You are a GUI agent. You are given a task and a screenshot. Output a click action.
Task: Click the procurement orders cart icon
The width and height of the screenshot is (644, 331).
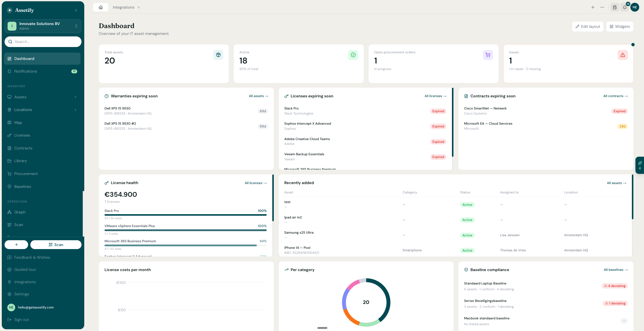point(488,55)
